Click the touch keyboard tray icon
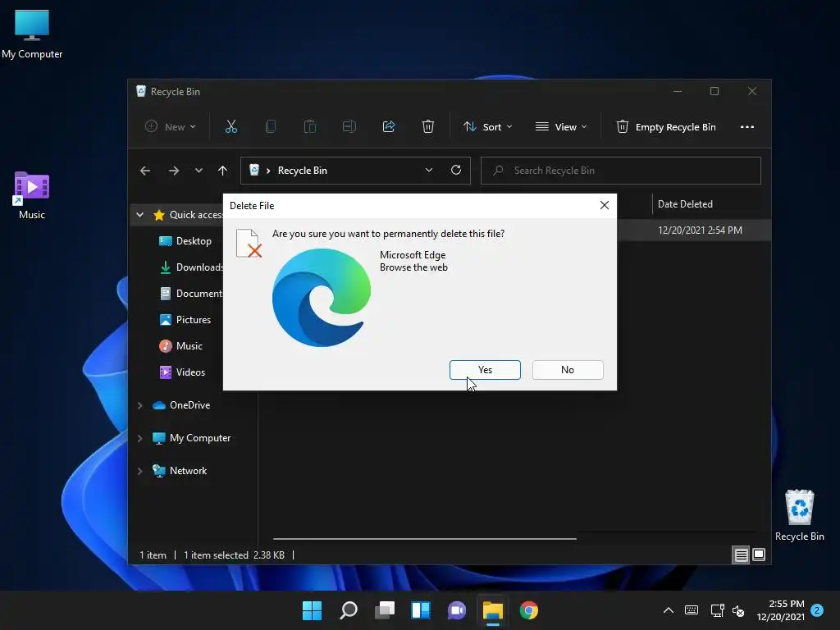 (691, 610)
